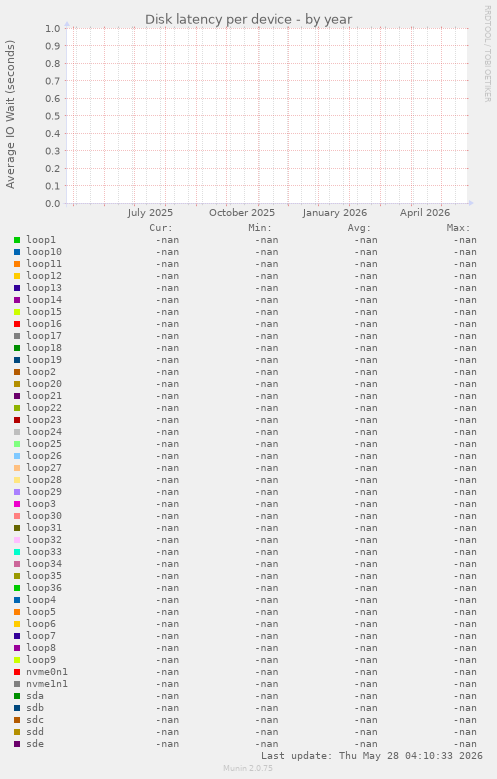This screenshot has height=779, width=497.
Task: Click the 'loop30' legend label
Action: [44, 516]
